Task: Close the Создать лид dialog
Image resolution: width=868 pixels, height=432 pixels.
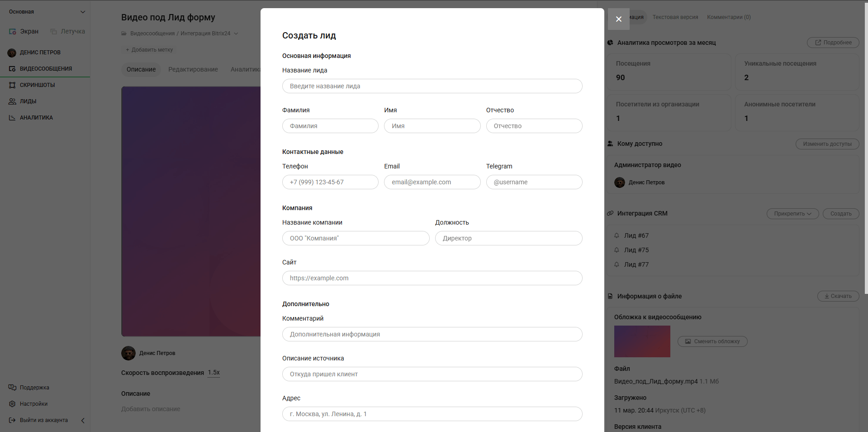Action: (x=618, y=19)
